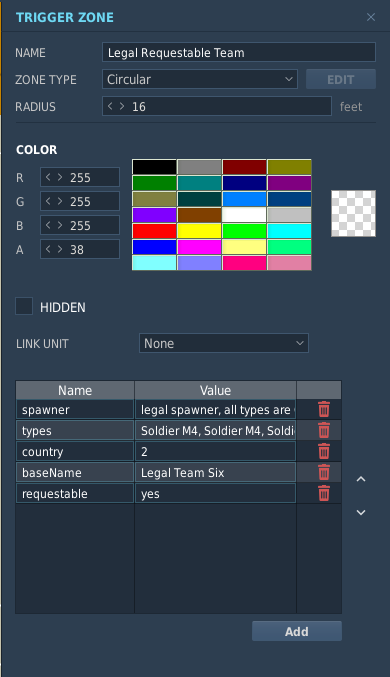This screenshot has width=390, height=677.
Task: Click the Name column header
Action: click(x=75, y=390)
